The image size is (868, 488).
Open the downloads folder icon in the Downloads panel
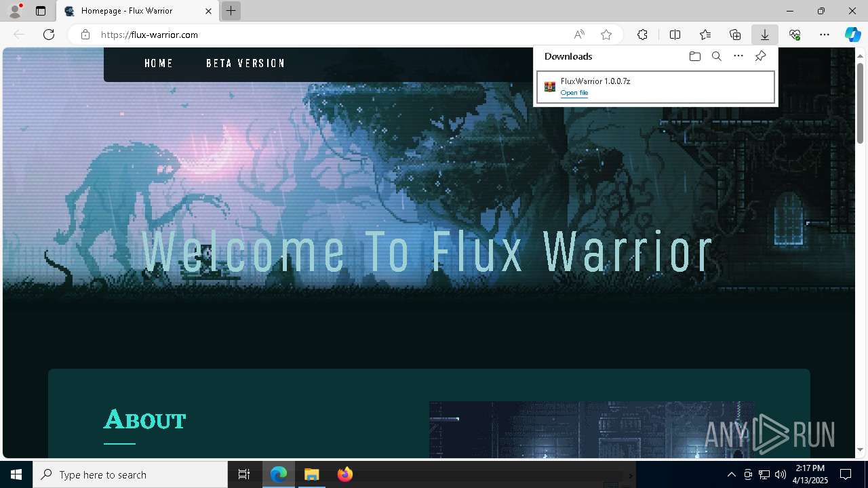point(694,56)
